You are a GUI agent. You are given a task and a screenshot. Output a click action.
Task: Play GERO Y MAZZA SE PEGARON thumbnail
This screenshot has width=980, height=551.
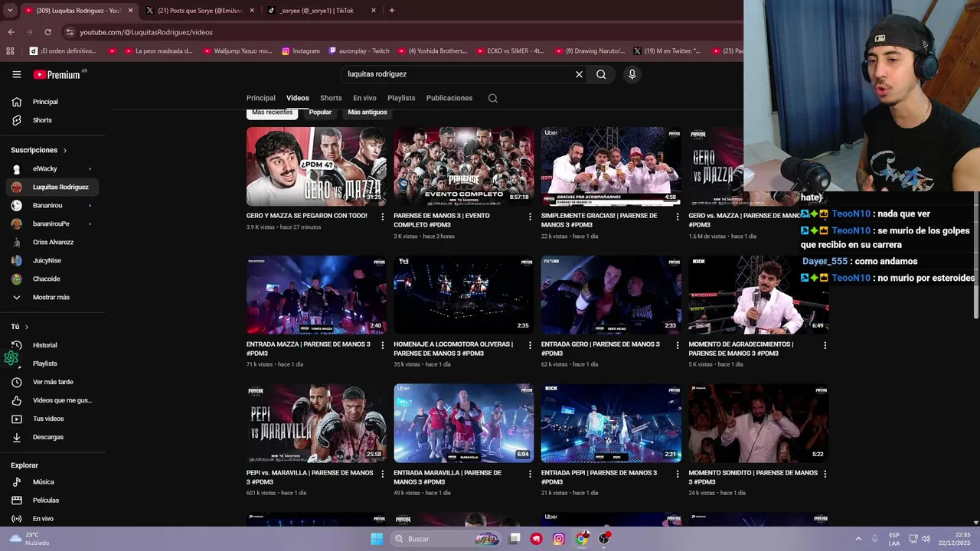coord(316,166)
